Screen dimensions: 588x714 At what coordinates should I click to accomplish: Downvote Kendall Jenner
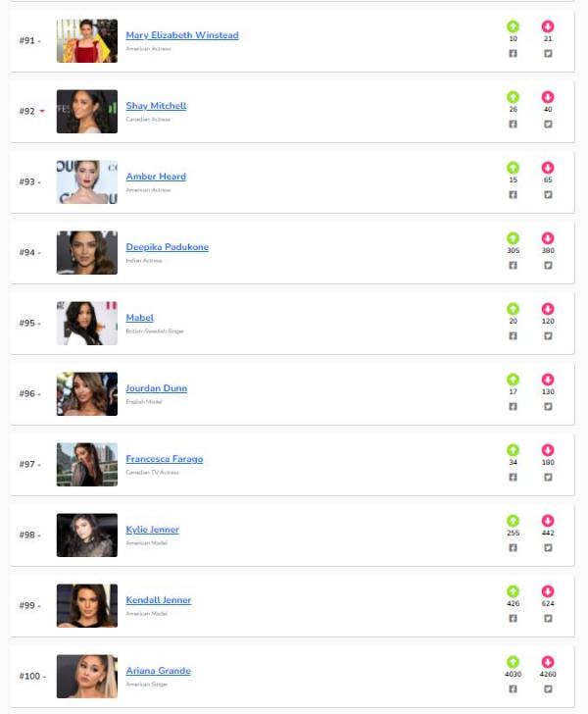click(x=548, y=591)
